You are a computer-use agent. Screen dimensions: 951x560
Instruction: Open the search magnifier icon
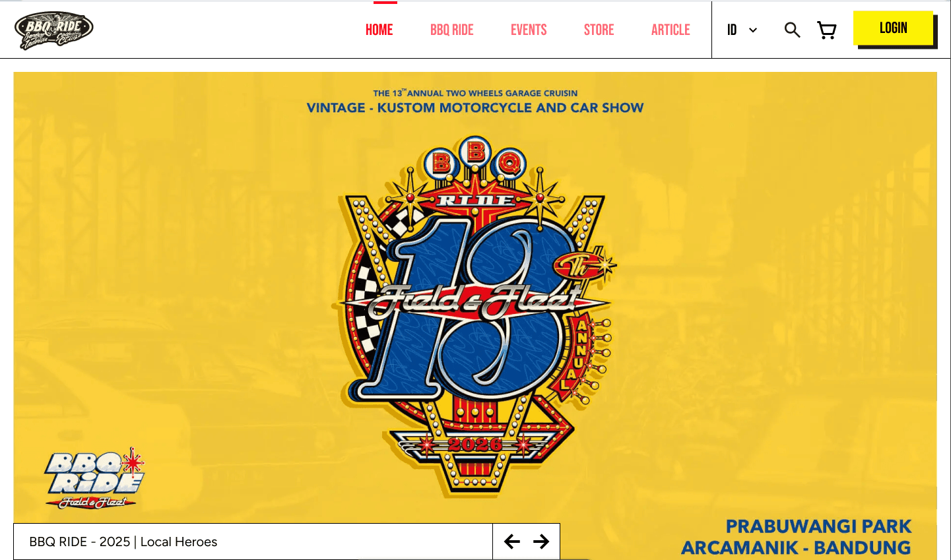[792, 30]
